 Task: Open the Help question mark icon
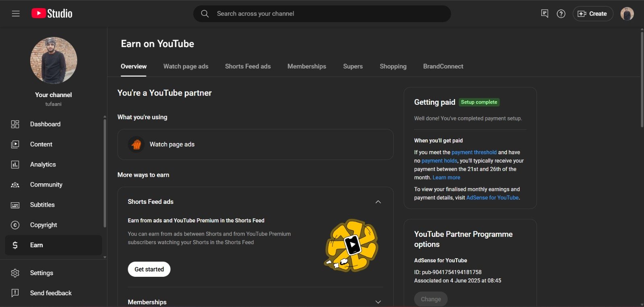pyautogui.click(x=561, y=14)
